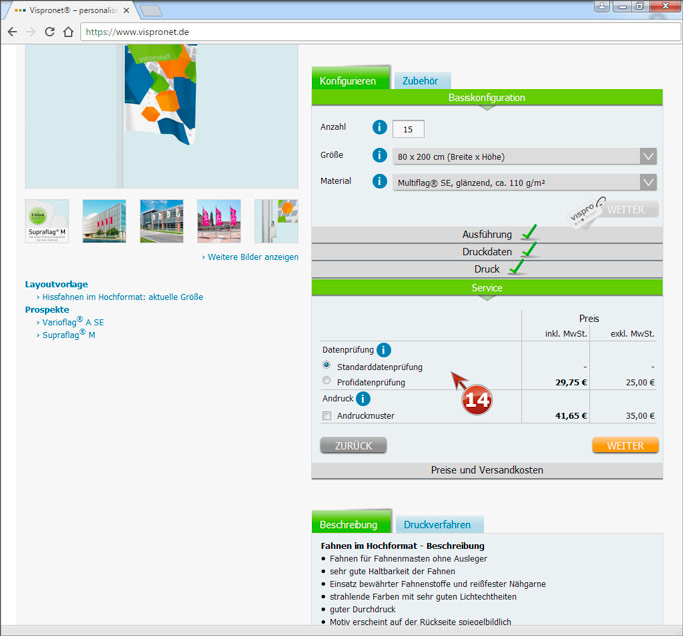The image size is (683, 636).
Task: Reload the page with refresh icon
Action: (50, 32)
